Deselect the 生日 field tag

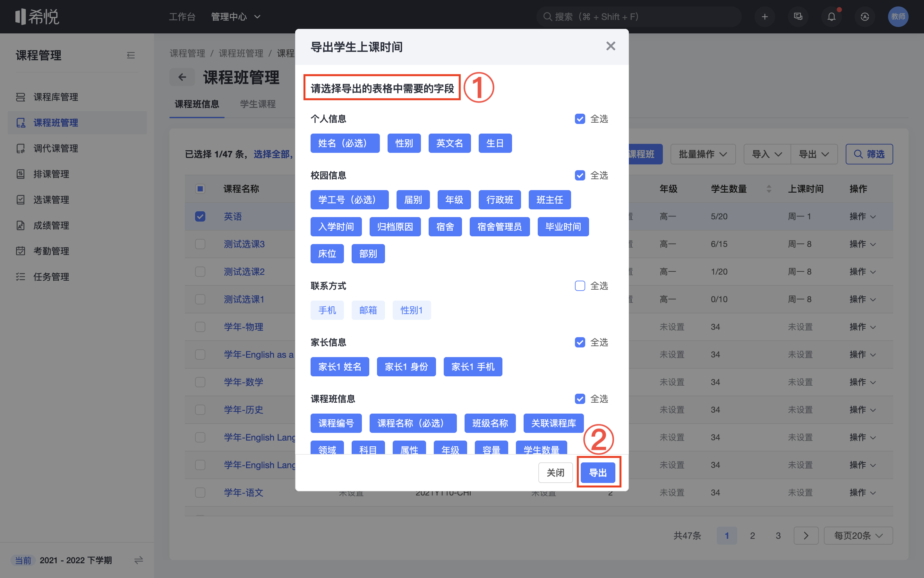point(495,143)
